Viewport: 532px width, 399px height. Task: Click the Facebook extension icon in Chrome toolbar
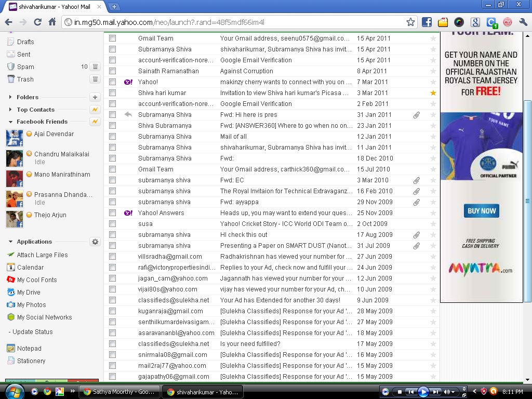coord(427,22)
